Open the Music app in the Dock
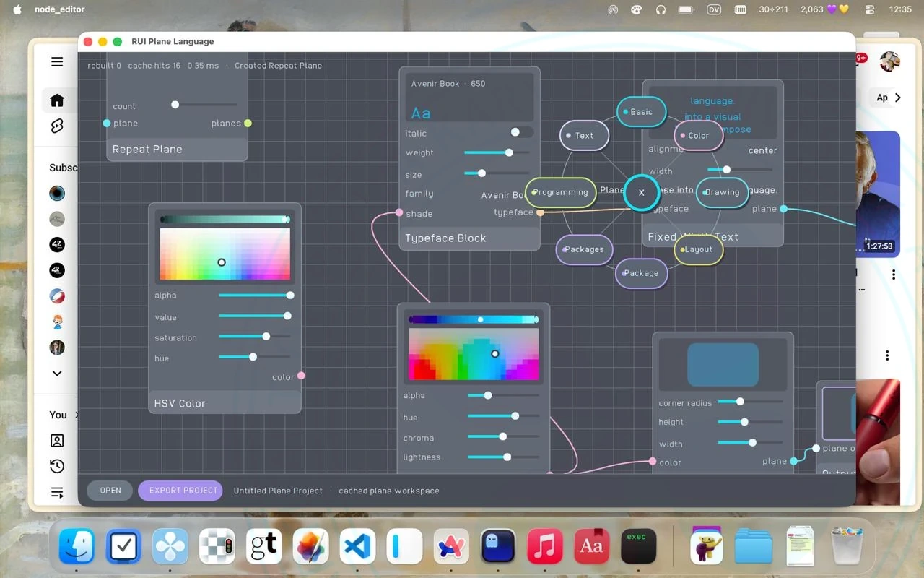 click(x=545, y=545)
